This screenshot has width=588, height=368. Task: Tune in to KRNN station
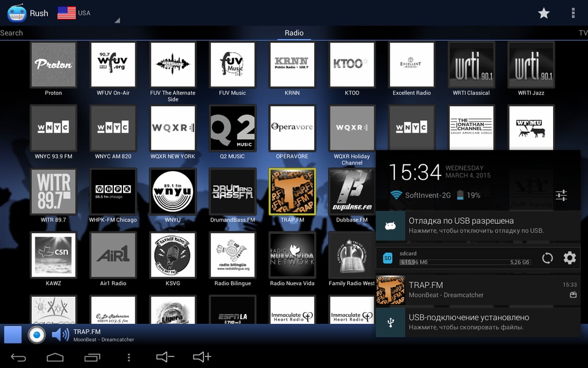tap(292, 64)
